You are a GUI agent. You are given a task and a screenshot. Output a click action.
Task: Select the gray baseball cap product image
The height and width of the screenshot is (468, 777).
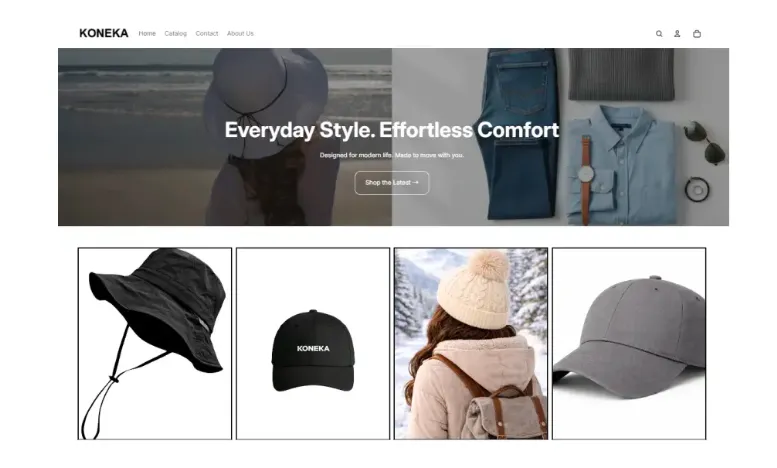629,344
